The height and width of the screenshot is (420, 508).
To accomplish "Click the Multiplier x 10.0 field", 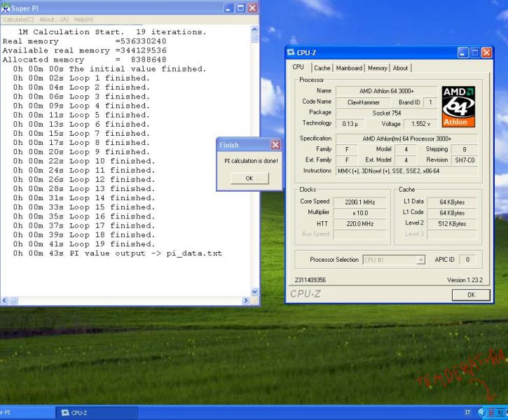I will pos(360,213).
